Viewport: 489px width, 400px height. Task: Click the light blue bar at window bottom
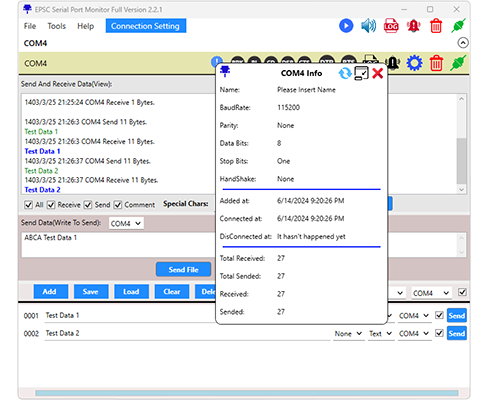point(247,393)
